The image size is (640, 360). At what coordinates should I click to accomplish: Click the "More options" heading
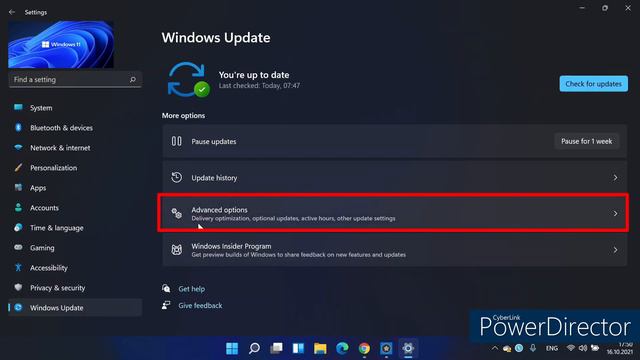(x=183, y=116)
